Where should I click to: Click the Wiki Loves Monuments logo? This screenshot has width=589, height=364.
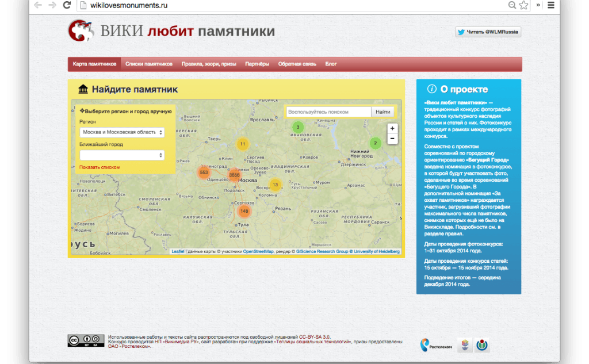click(81, 30)
